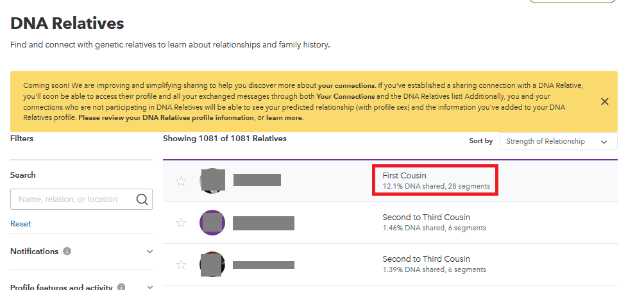
Task: Expand Profile features and activity filter
Action: click(x=150, y=287)
